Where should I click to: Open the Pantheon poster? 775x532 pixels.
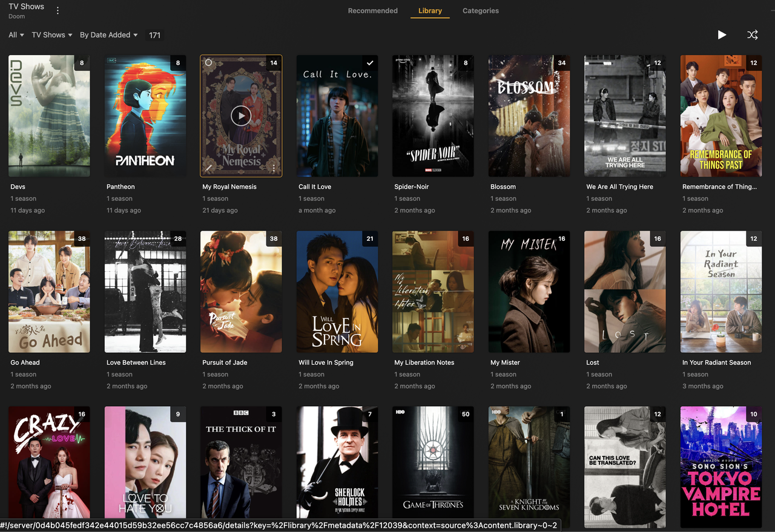click(x=145, y=116)
